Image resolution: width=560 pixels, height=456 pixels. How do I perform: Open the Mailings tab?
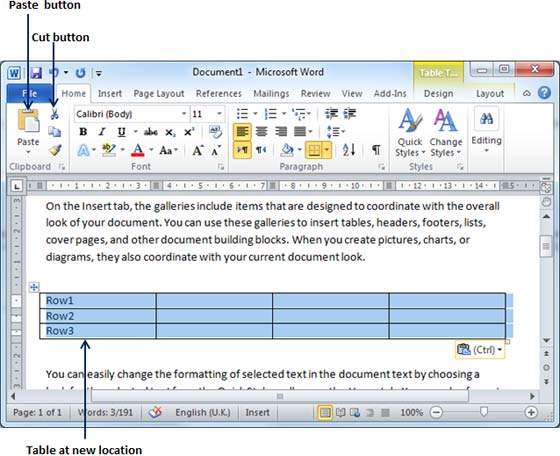[x=271, y=94]
